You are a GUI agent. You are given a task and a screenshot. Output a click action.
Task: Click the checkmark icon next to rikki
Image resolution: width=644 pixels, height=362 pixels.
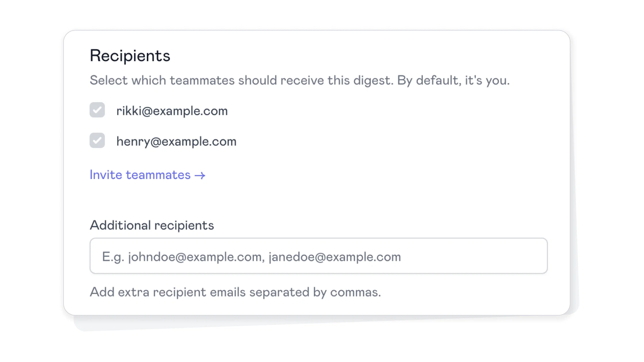click(x=97, y=110)
